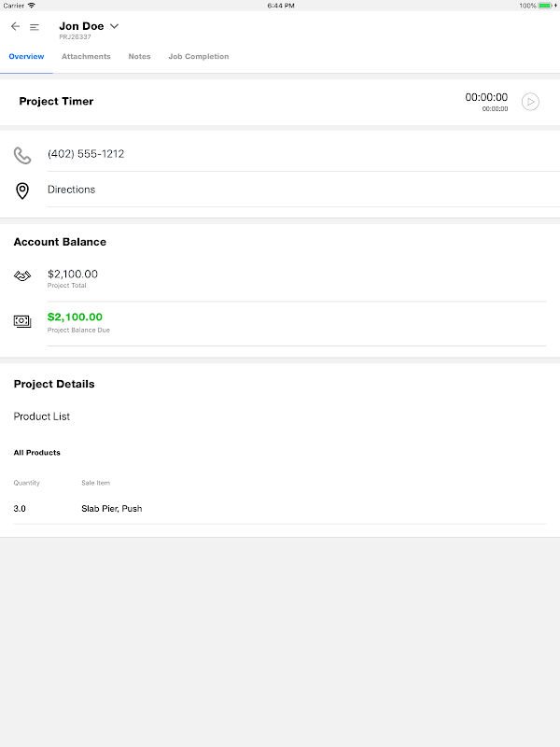The image size is (560, 747).
Task: Tap the location pin icon
Action: (22, 190)
